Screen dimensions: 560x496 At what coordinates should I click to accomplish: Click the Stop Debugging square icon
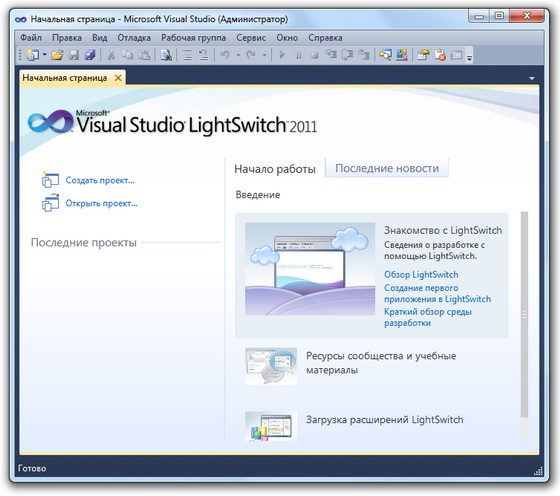point(314,55)
